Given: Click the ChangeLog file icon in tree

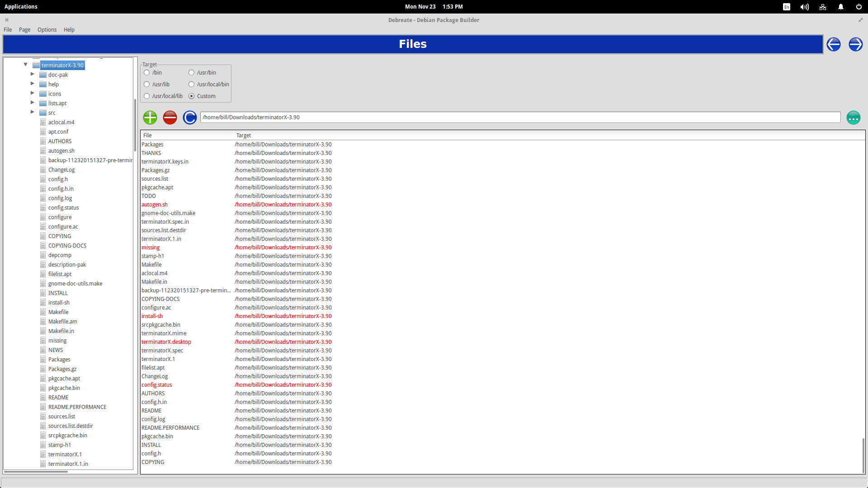Looking at the screenshot, I should tap(43, 170).
